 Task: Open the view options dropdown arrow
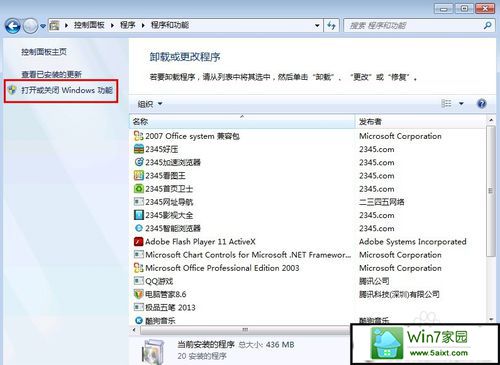461,104
